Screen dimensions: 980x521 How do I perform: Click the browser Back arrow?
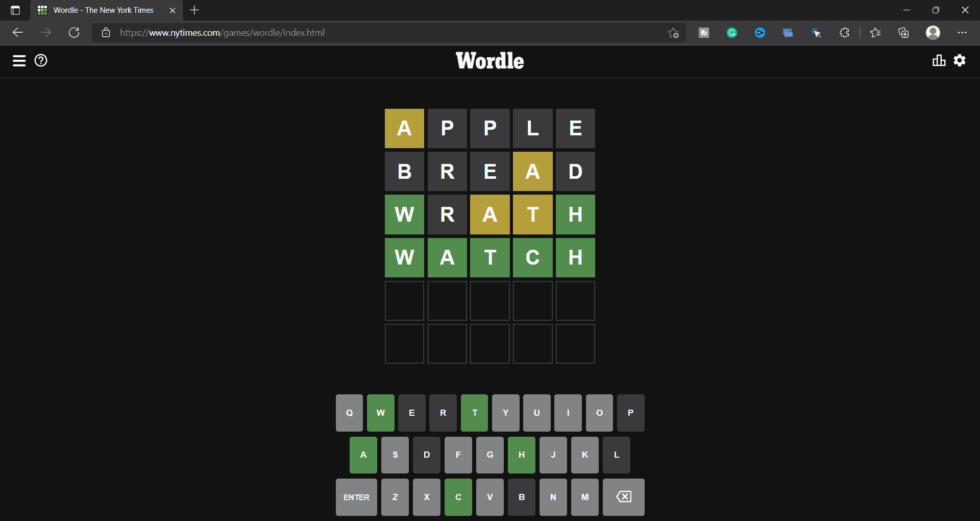18,33
